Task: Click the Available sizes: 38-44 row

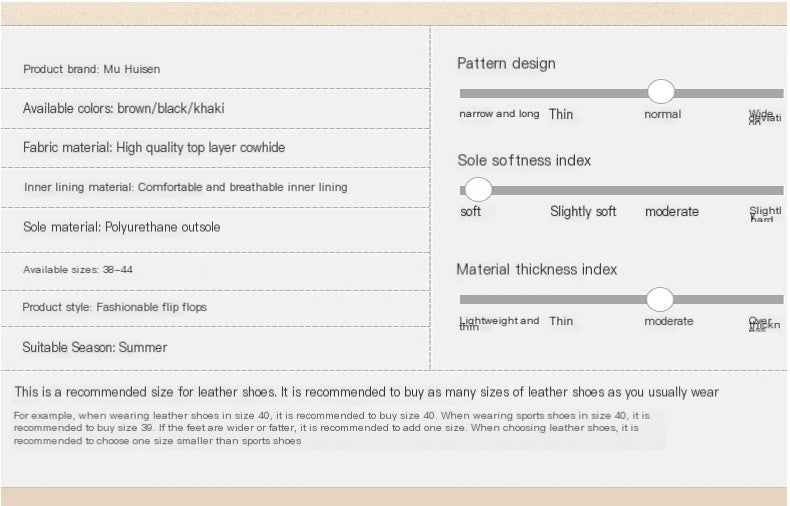Action: (x=78, y=270)
